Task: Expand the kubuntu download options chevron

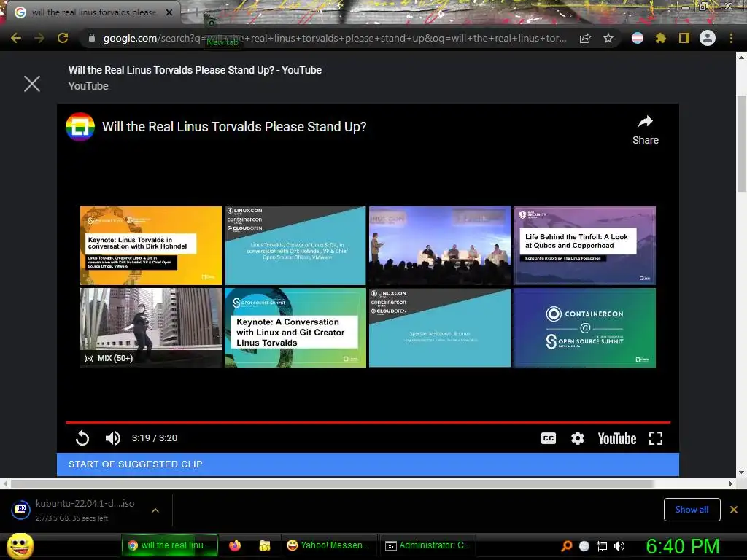Action: coord(155,510)
